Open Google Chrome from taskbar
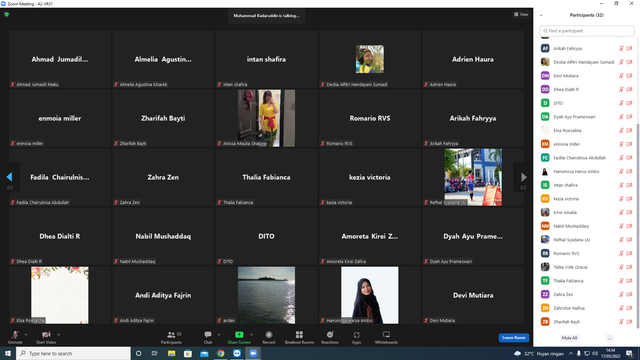The image size is (640, 360). point(220,353)
